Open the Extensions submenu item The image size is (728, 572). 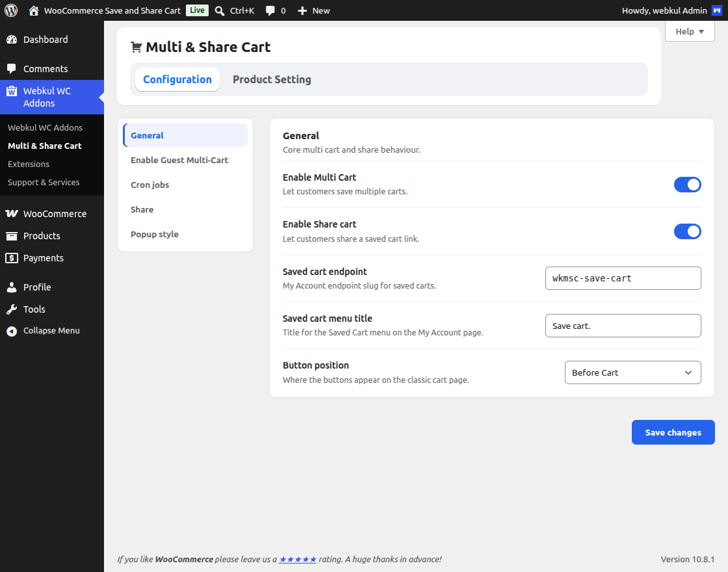tap(29, 164)
